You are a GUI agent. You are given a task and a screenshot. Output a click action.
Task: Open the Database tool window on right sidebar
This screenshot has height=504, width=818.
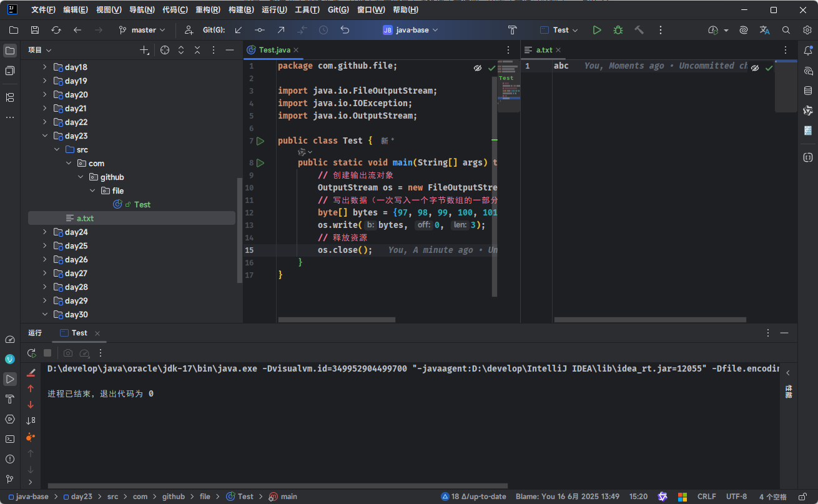pyautogui.click(x=808, y=91)
